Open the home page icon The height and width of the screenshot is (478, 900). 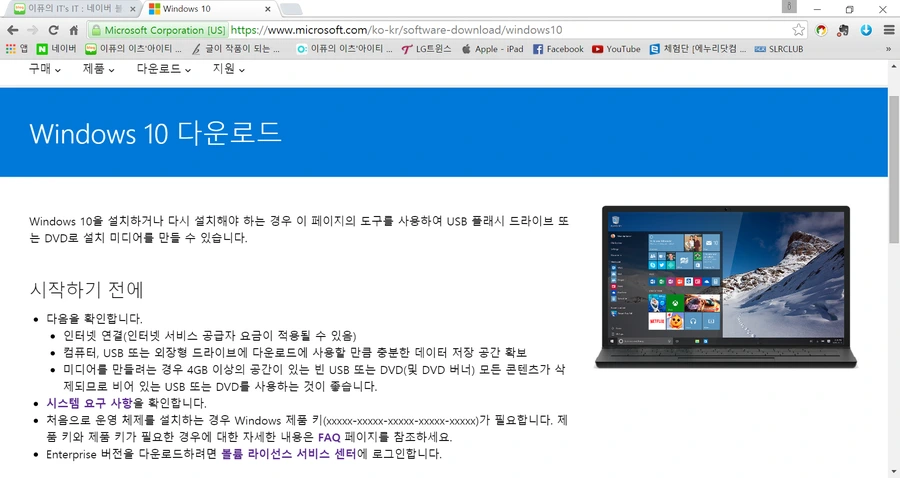[73, 30]
